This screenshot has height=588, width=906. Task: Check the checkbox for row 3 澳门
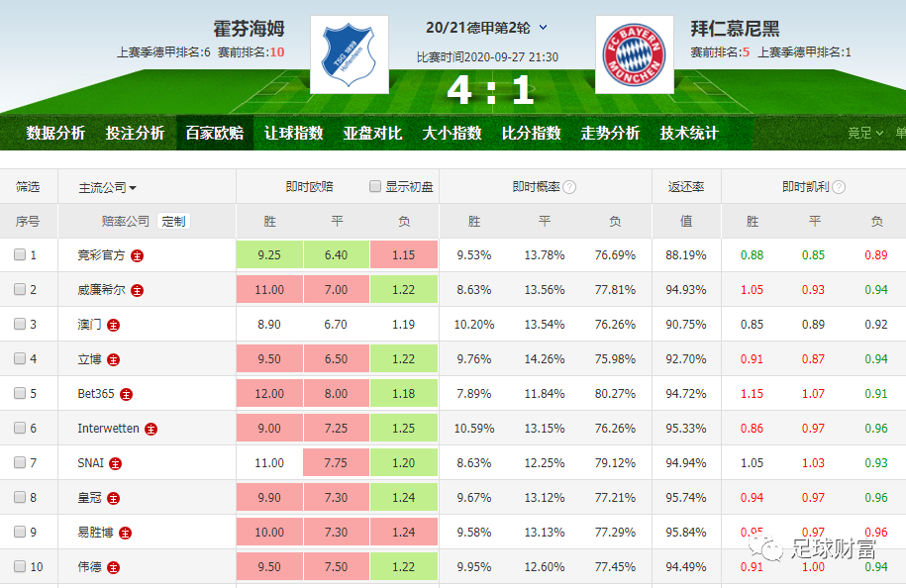(20, 325)
